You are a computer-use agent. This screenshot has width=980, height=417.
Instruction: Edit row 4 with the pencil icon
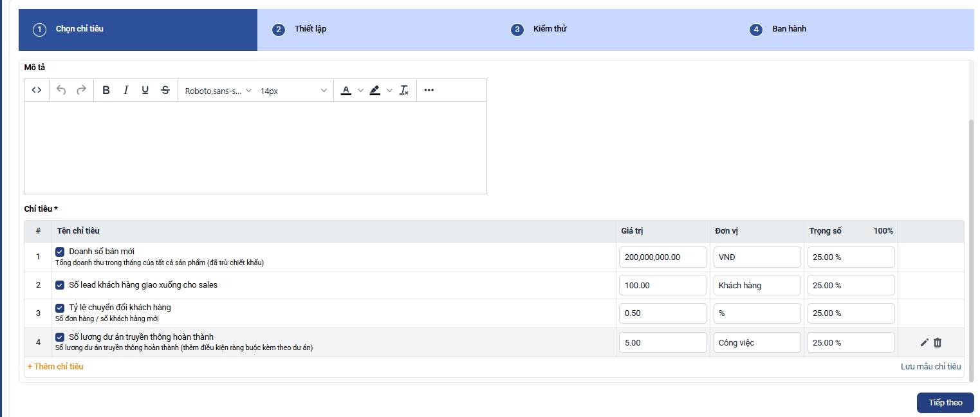point(925,343)
